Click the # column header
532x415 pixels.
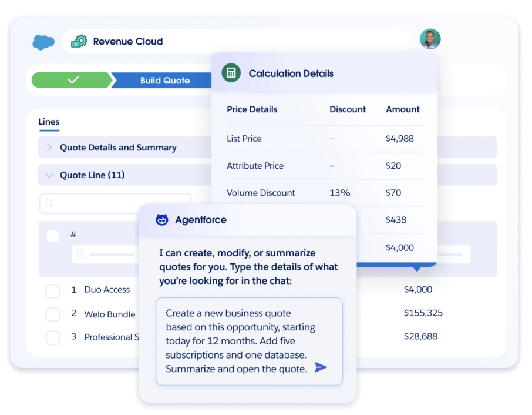tap(73, 234)
